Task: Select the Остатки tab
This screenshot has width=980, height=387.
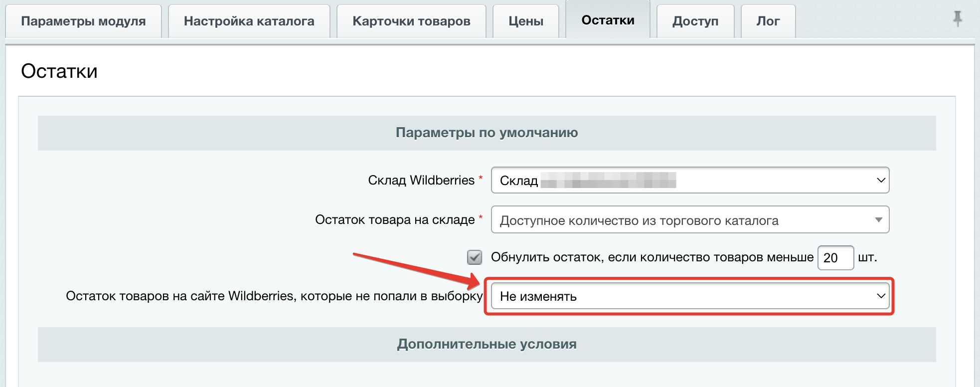Action: pyautogui.click(x=608, y=20)
